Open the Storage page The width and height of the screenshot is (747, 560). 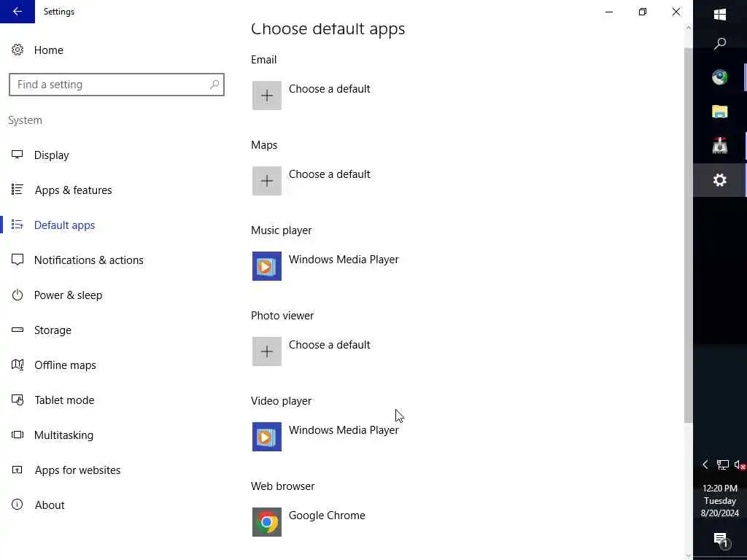point(53,330)
